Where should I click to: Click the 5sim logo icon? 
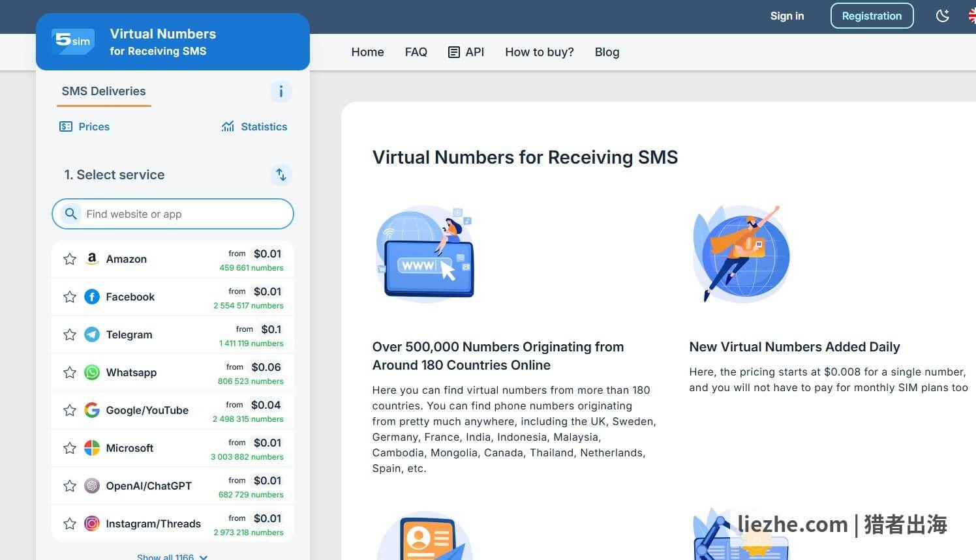coord(73,42)
